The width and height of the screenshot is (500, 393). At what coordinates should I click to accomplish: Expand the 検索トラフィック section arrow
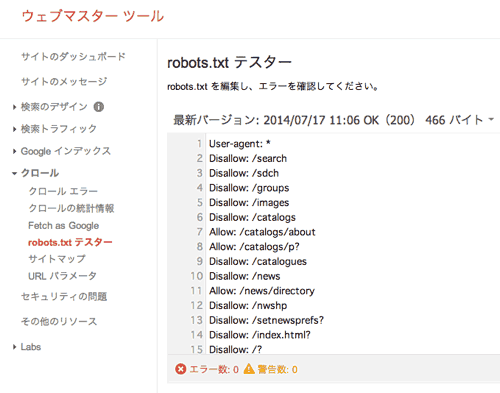(14, 129)
